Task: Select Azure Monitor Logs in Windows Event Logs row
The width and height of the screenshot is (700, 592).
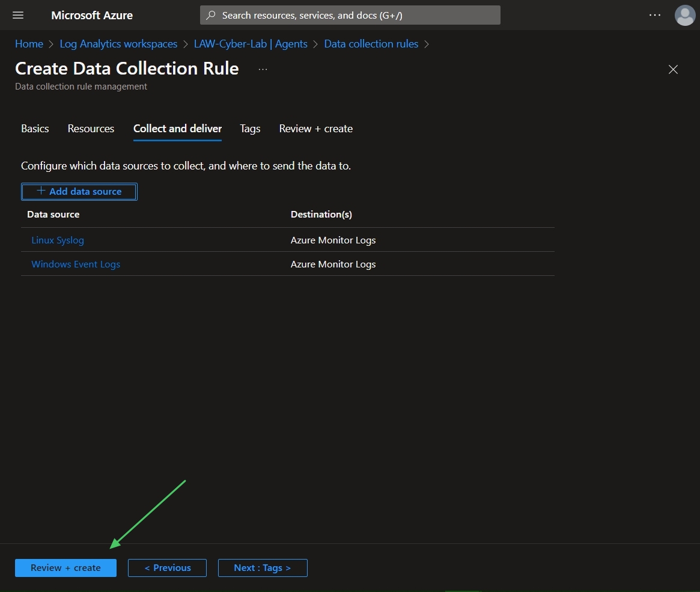Action: [x=333, y=264]
